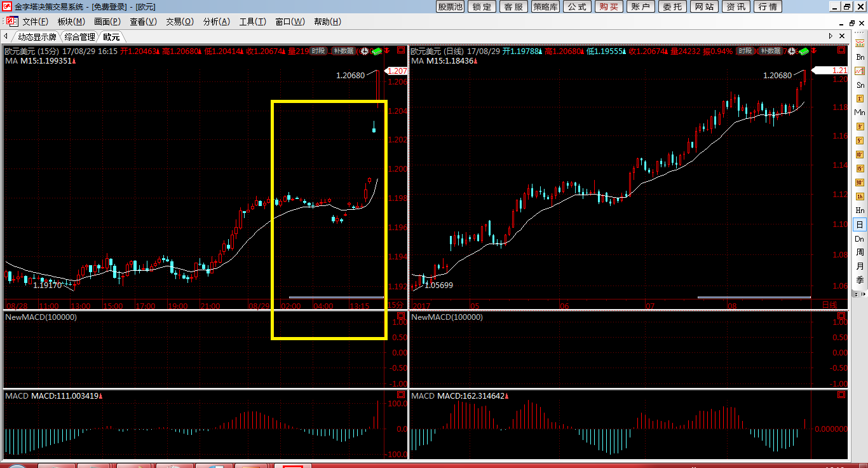Select the Dn period in right sidebar
The image size is (868, 468).
click(x=860, y=238)
